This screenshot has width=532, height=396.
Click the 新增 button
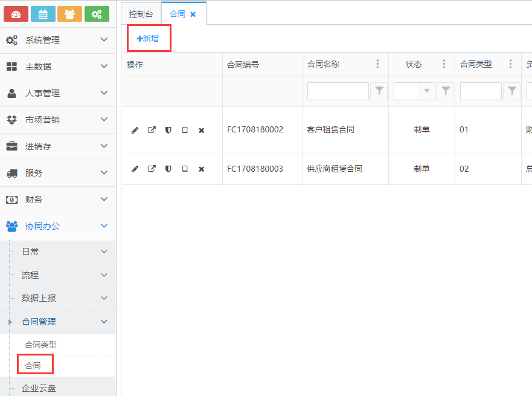pos(149,39)
